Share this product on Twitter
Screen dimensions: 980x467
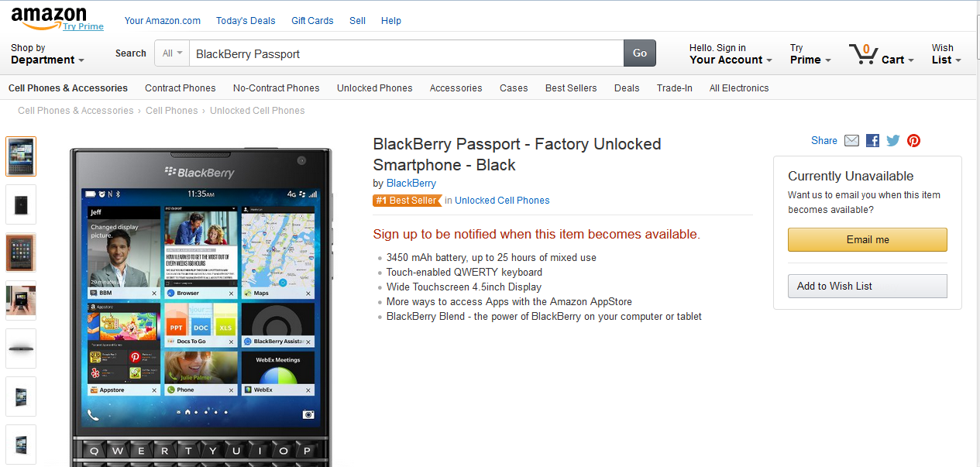(x=893, y=140)
